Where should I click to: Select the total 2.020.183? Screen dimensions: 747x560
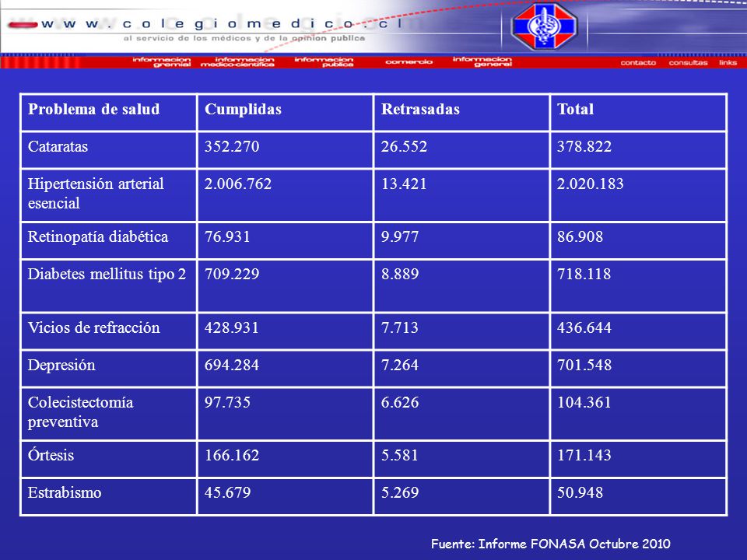(591, 184)
